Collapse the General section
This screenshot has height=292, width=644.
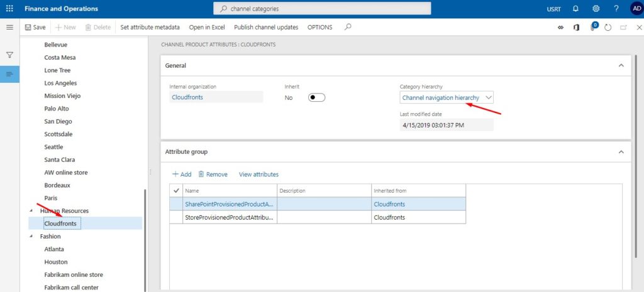(x=621, y=65)
